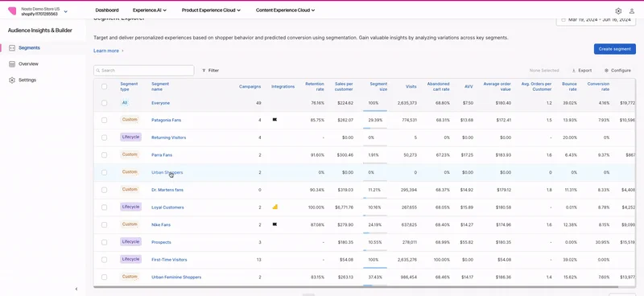Click the integration icon in Loyal Customers row
This screenshot has height=296, width=644.
point(275,207)
